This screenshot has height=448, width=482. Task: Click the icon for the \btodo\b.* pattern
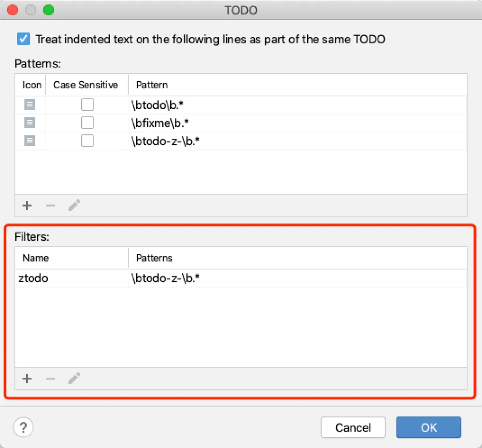point(30,105)
